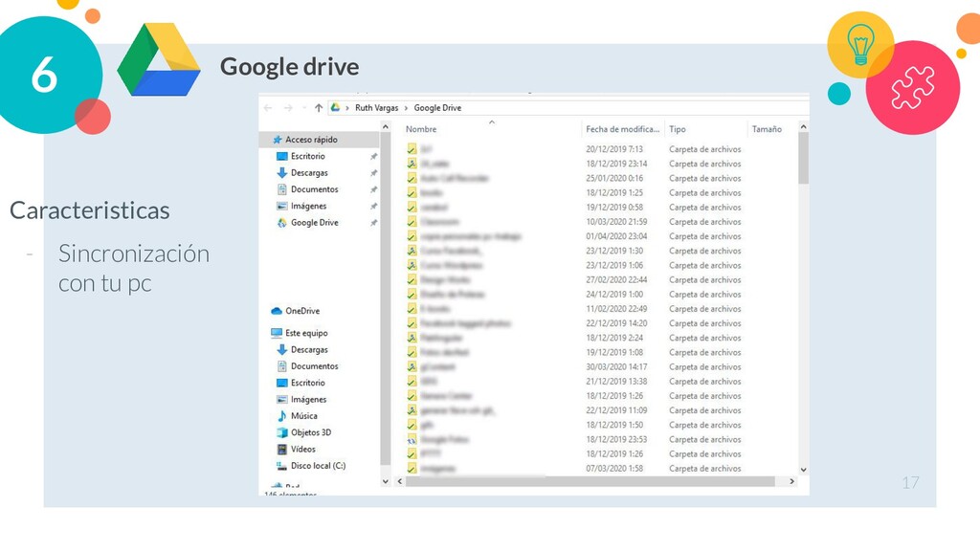Open Descargas under Este equipo

(309, 350)
